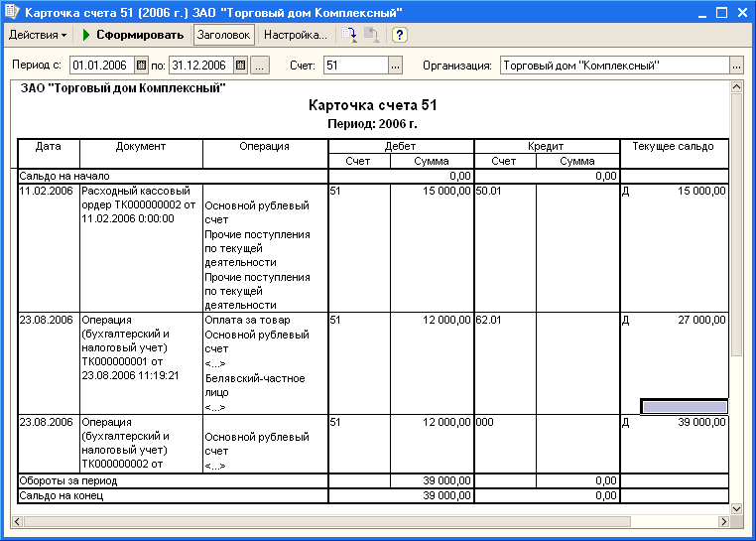Open calendar for the end date
This screenshot has height=541, width=756.
point(240,66)
